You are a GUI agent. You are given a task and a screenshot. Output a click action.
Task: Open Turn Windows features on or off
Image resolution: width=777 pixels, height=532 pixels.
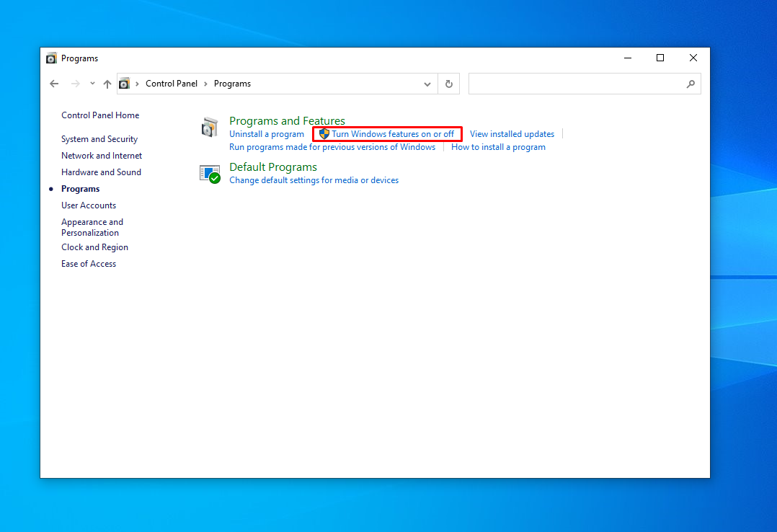click(392, 134)
